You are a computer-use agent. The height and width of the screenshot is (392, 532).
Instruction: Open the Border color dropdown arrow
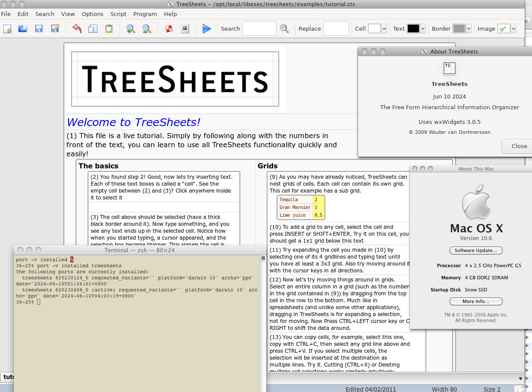469,28
